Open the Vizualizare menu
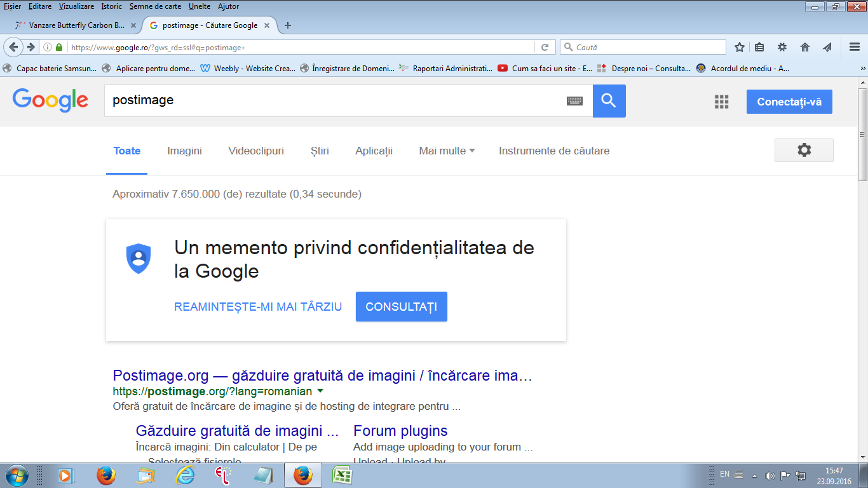The width and height of the screenshot is (868, 488). pos(76,6)
